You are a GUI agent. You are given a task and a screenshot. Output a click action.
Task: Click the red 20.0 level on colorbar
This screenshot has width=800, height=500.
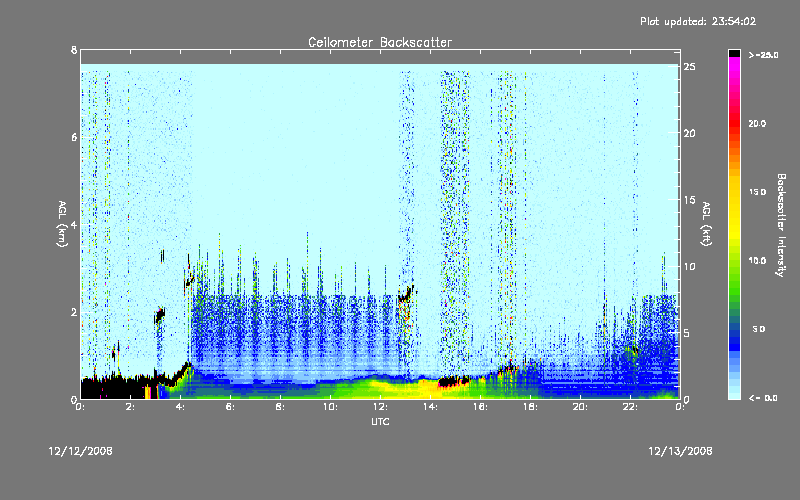(734, 124)
